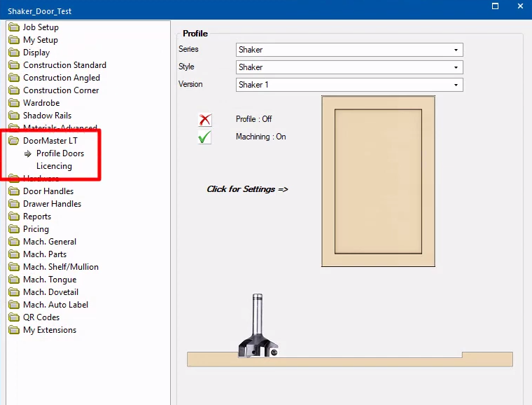
Task: Click the router cutter tool image
Action: [x=258, y=325]
